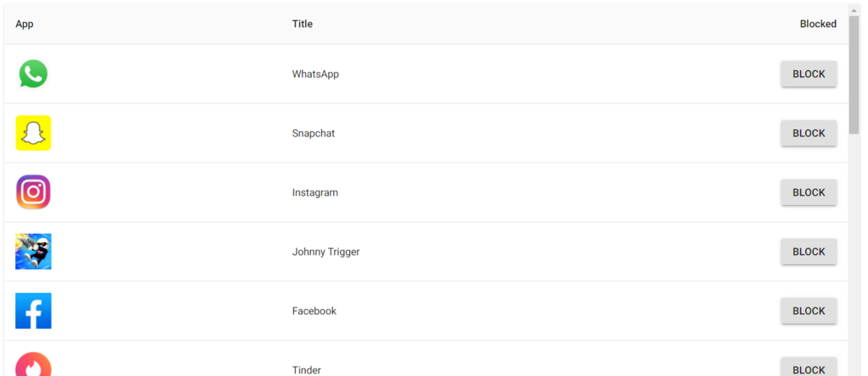The width and height of the screenshot is (868, 376).
Task: Click the Tinder flame icon
Action: pos(33,366)
